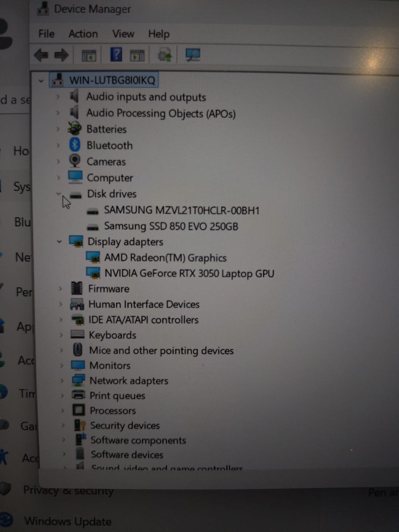
Task: Expand the Bluetooth category
Action: click(58, 145)
